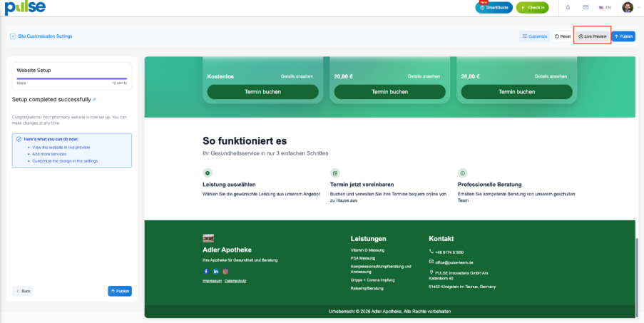644x323 pixels.
Task: Open the Reiseimpfberatung footer link
Action: (367, 288)
